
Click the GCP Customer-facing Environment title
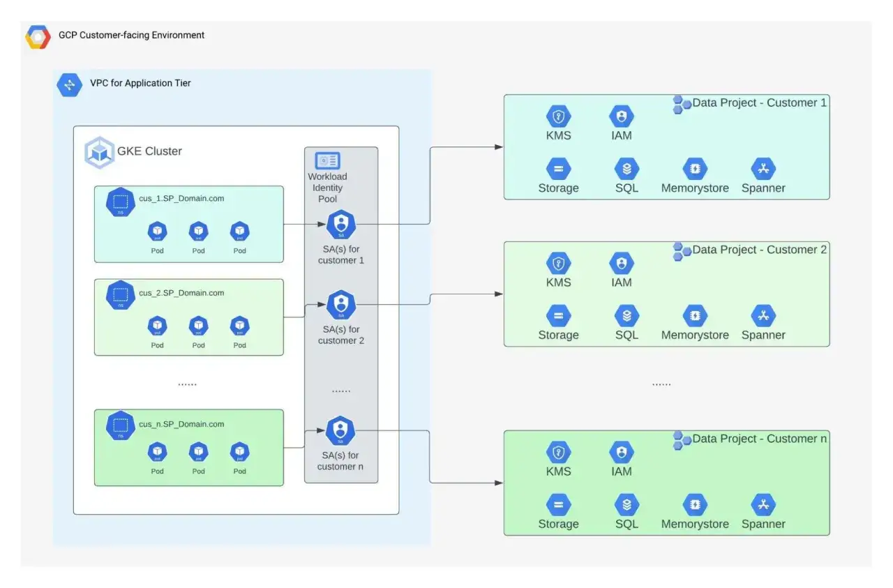point(132,35)
